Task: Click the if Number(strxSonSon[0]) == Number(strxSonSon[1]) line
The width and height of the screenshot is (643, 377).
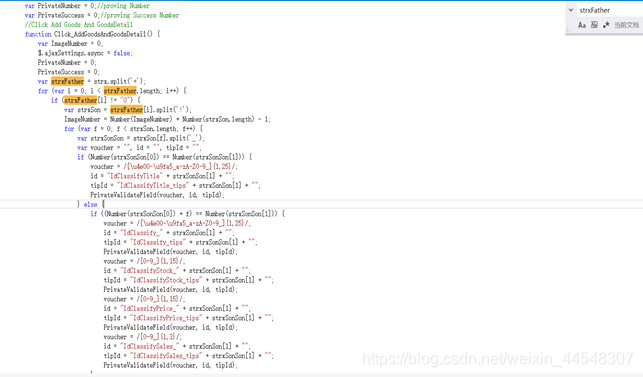Action: 164,157
